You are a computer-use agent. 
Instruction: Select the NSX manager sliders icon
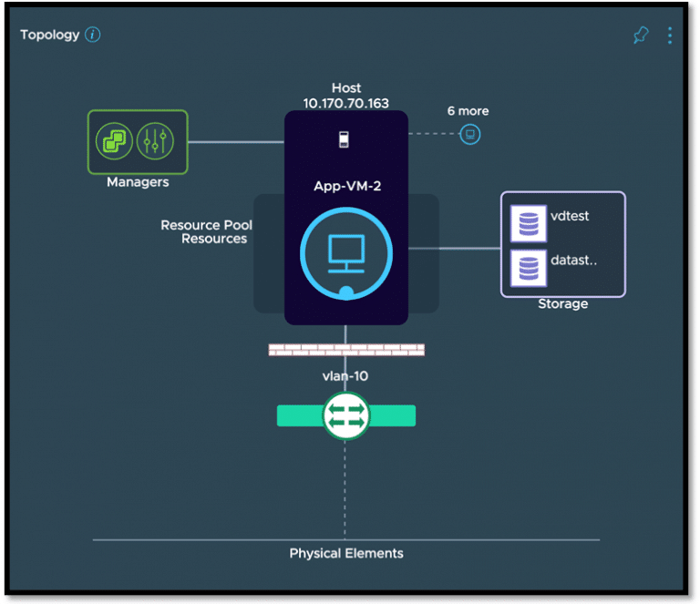click(x=155, y=141)
